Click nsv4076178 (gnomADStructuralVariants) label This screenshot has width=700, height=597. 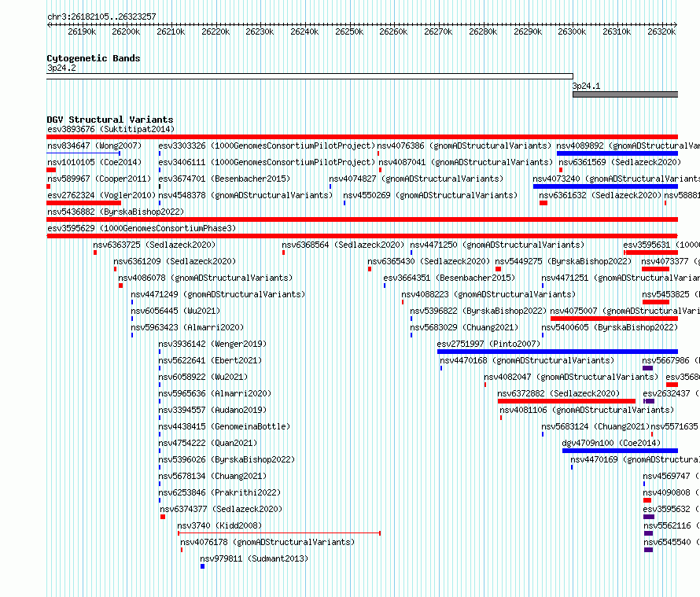click(x=267, y=543)
